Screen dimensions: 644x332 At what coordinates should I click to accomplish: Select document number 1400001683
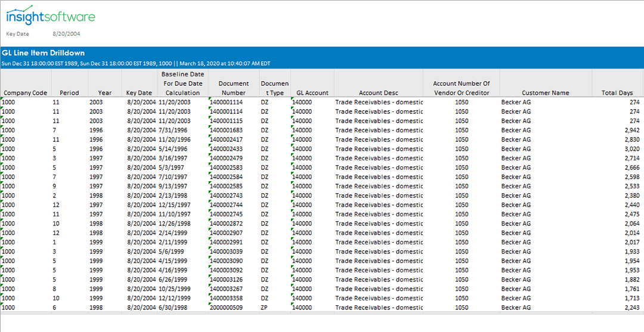pyautogui.click(x=227, y=130)
